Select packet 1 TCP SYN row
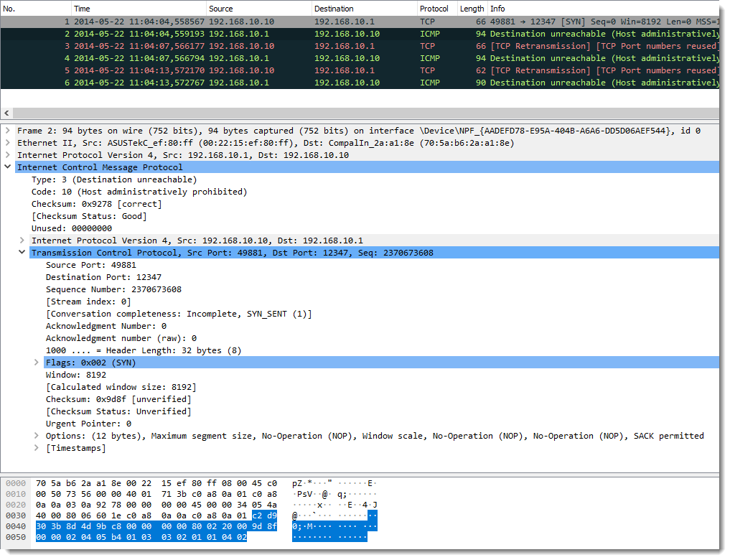This screenshot has height=560, width=730. (360, 22)
